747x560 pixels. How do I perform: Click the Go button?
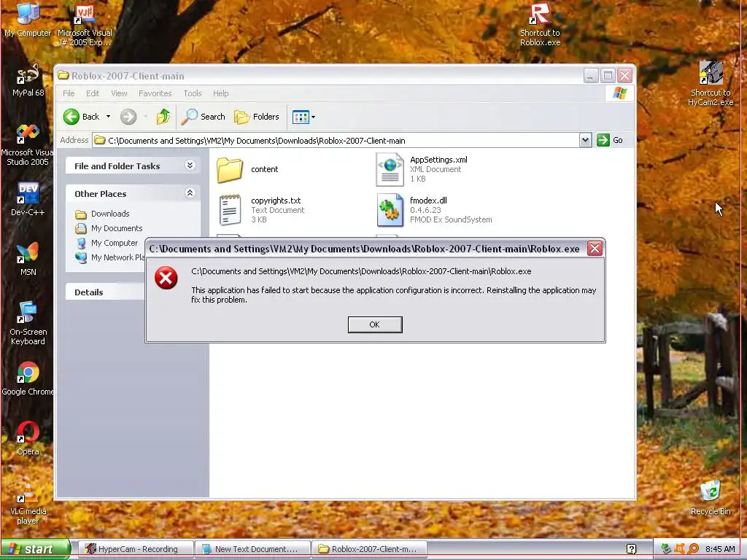611,140
